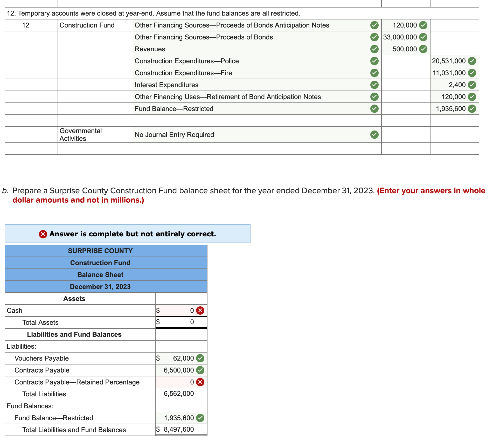Click the Governmental Activities cell

coord(80,134)
